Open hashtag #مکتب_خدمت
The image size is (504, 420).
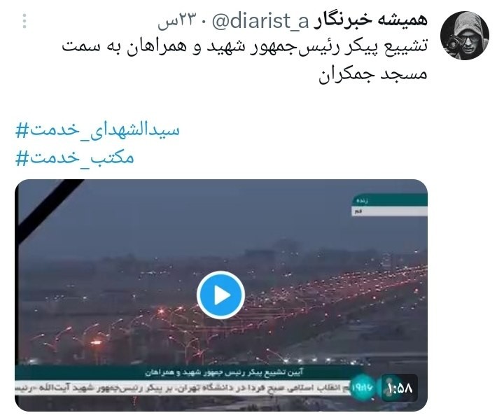[x=75, y=157]
